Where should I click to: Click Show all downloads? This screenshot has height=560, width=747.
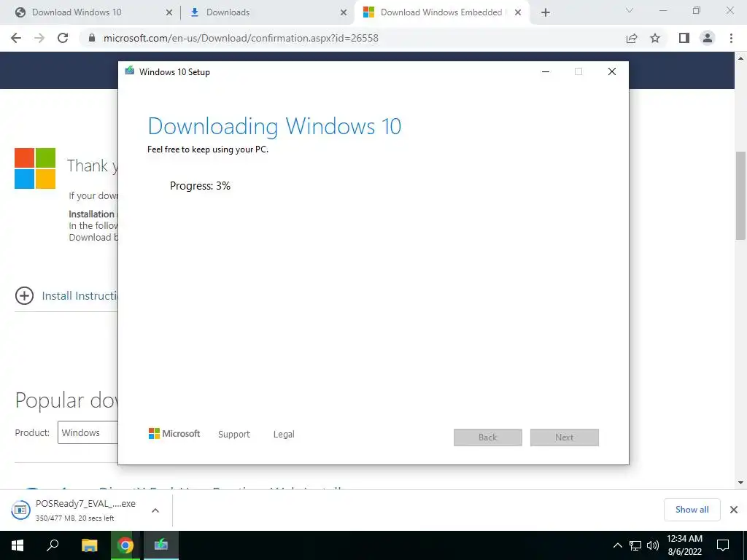pos(692,510)
